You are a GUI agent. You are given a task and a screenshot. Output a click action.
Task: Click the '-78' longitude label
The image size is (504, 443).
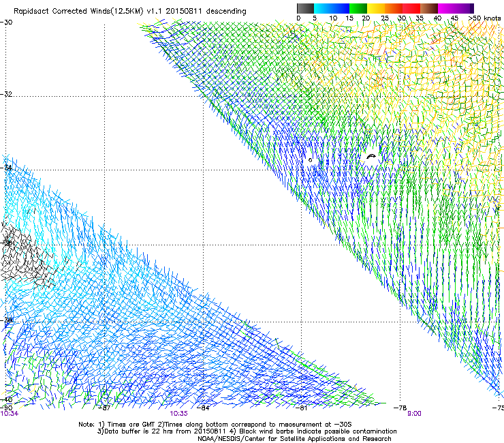(x=400, y=408)
